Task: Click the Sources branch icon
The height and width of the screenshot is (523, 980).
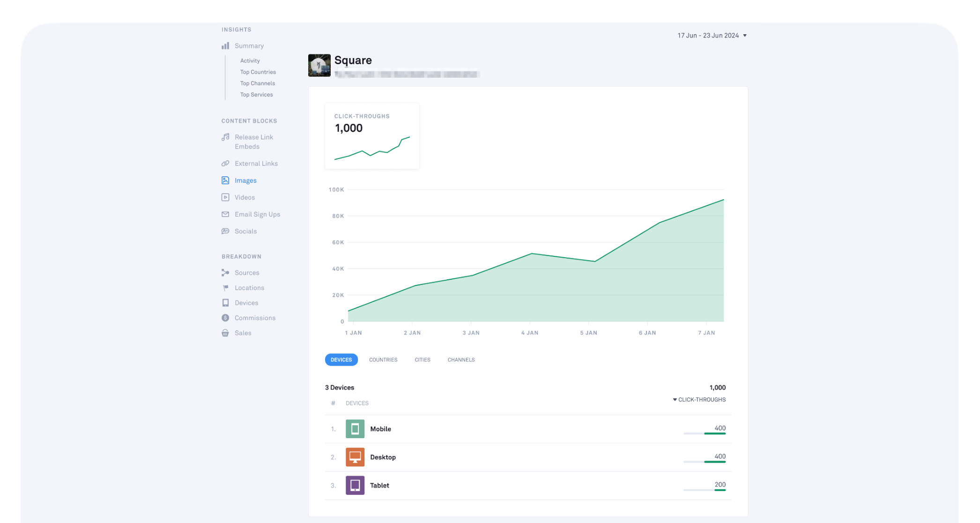Action: pyautogui.click(x=225, y=273)
